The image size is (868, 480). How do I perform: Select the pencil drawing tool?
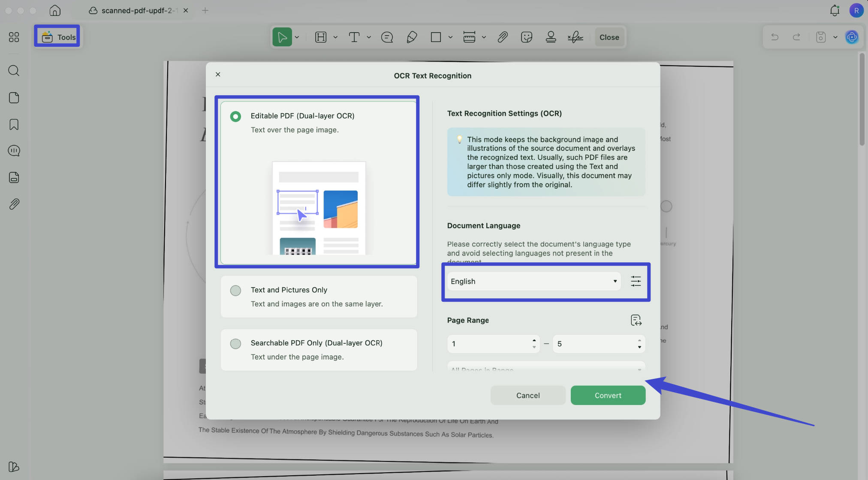412,37
